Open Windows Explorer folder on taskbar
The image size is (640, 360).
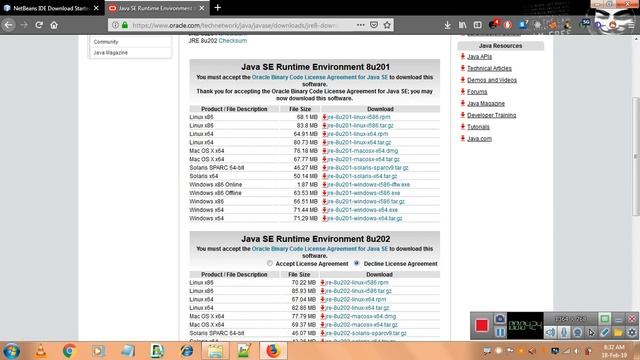coord(215,351)
